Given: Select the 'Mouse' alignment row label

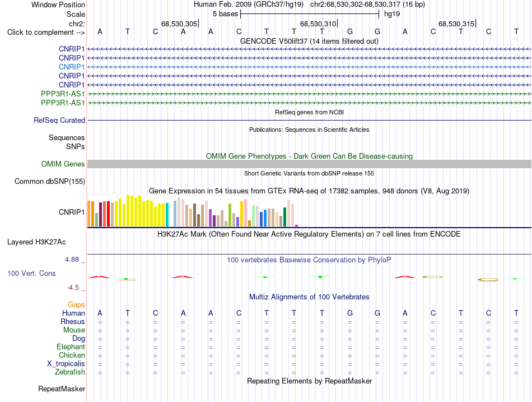Looking at the screenshot, I should [x=74, y=330].
